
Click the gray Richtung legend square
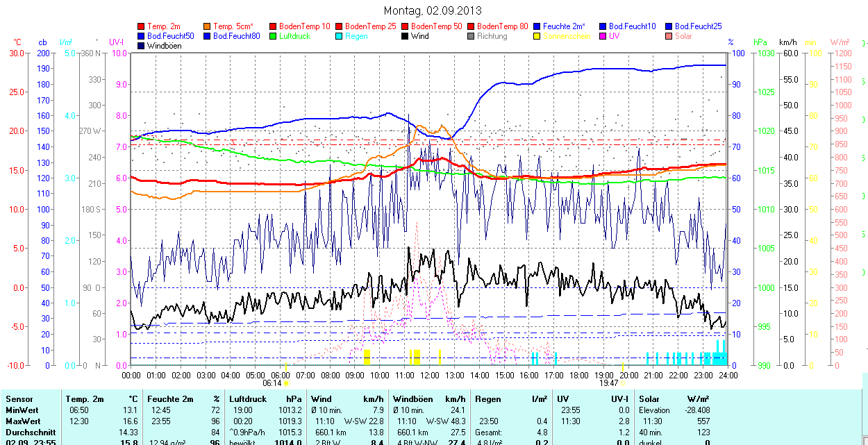tap(471, 36)
